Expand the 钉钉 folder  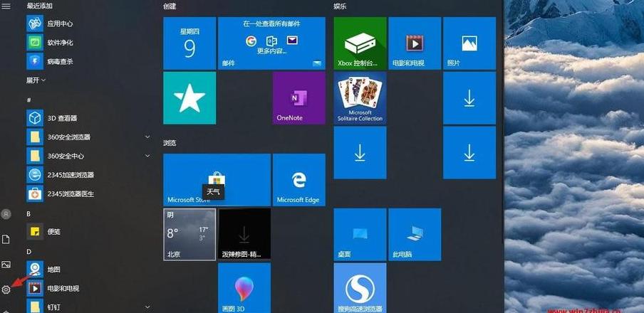(x=90, y=307)
